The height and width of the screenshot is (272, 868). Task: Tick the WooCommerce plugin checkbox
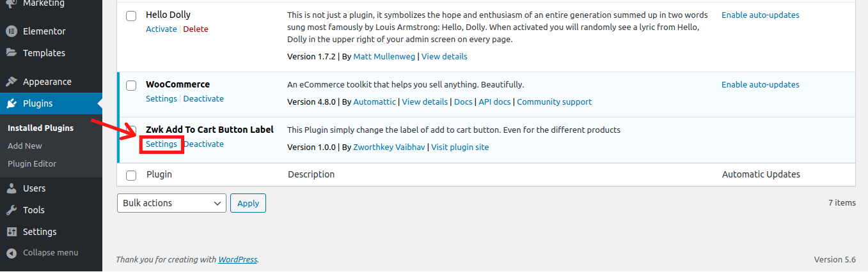coord(131,86)
